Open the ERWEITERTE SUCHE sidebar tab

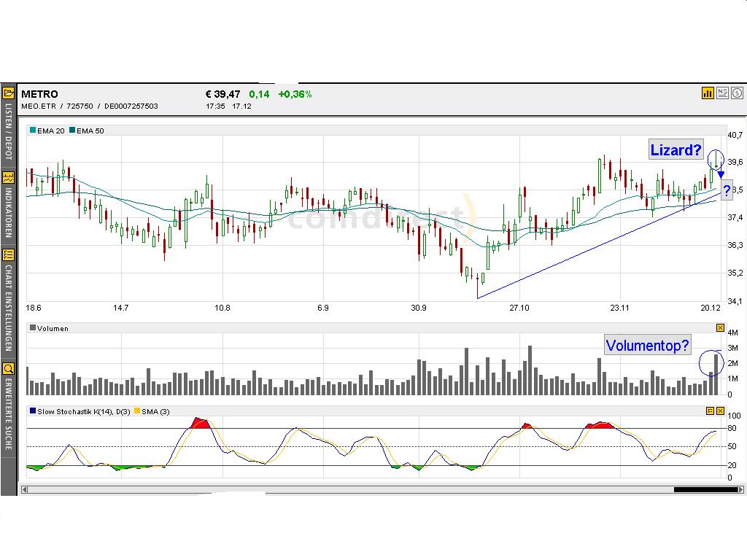pos(8,414)
